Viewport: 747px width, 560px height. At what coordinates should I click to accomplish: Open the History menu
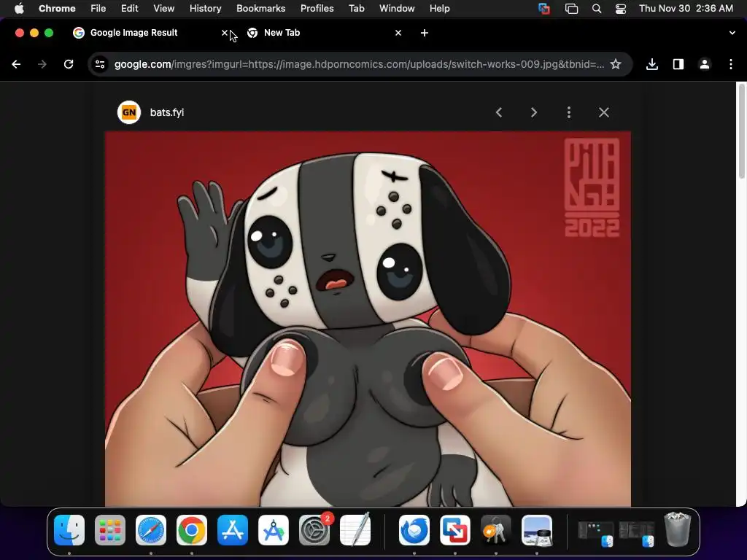[205, 9]
